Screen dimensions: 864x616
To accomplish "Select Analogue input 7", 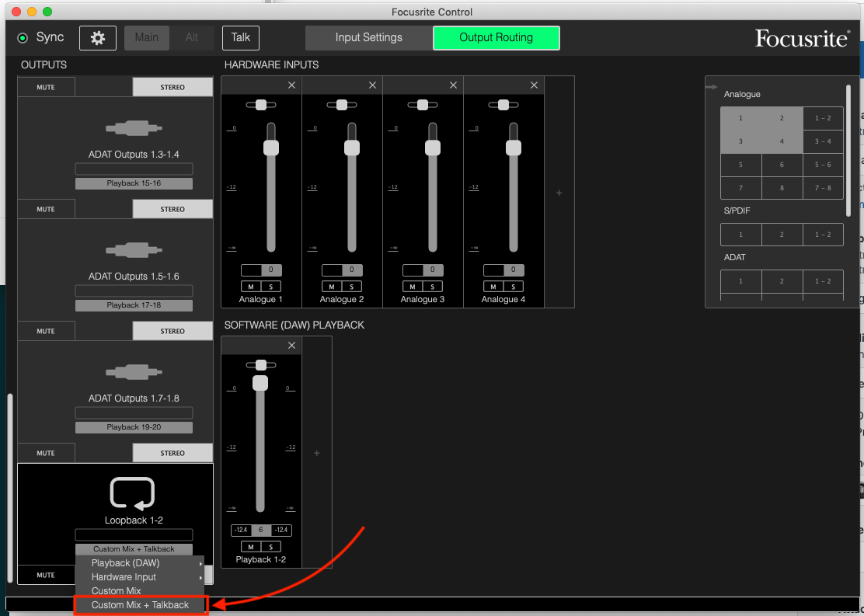I will (740, 188).
